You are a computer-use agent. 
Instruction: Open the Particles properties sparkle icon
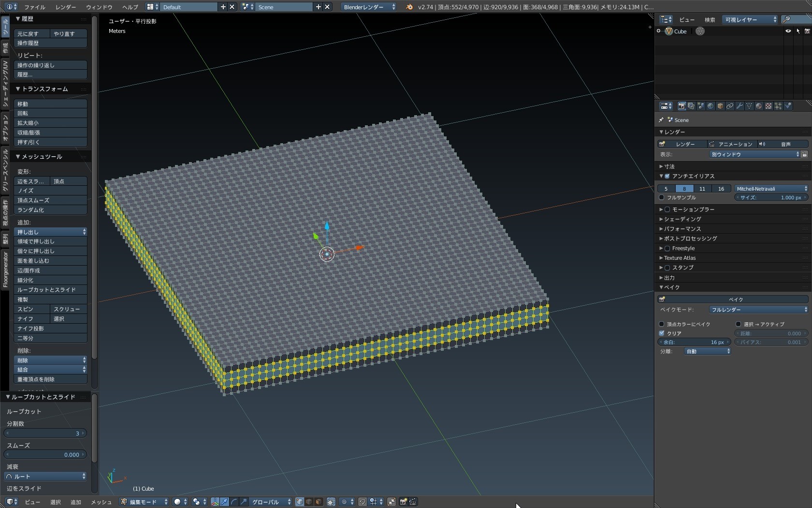[778, 106]
